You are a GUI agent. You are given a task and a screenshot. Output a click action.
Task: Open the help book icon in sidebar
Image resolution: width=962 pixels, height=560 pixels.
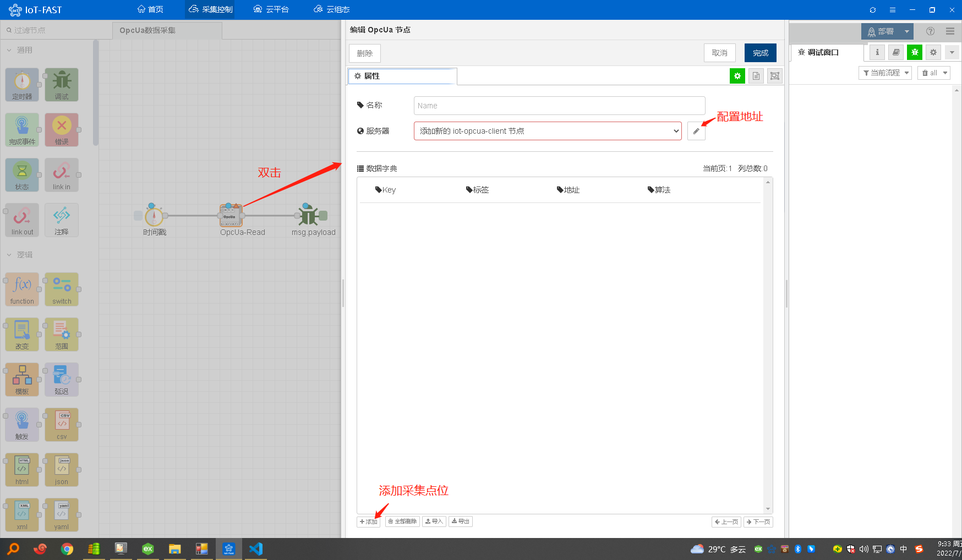896,52
